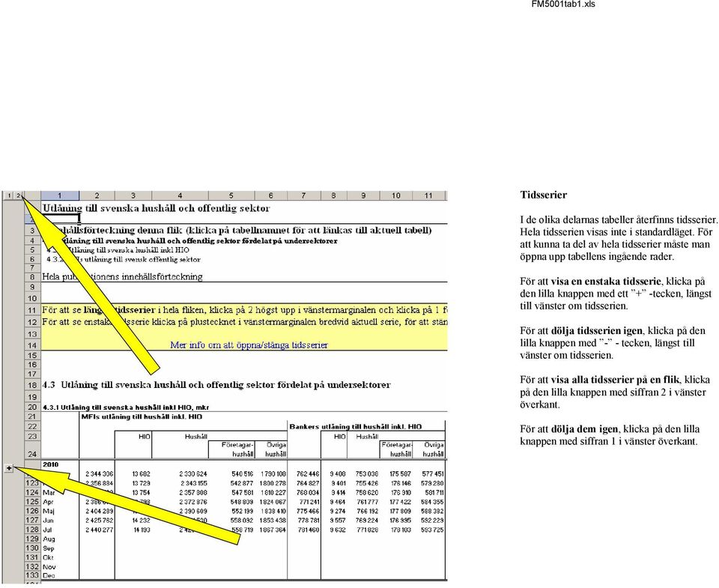Click the 'Sep' month cell

point(49,548)
